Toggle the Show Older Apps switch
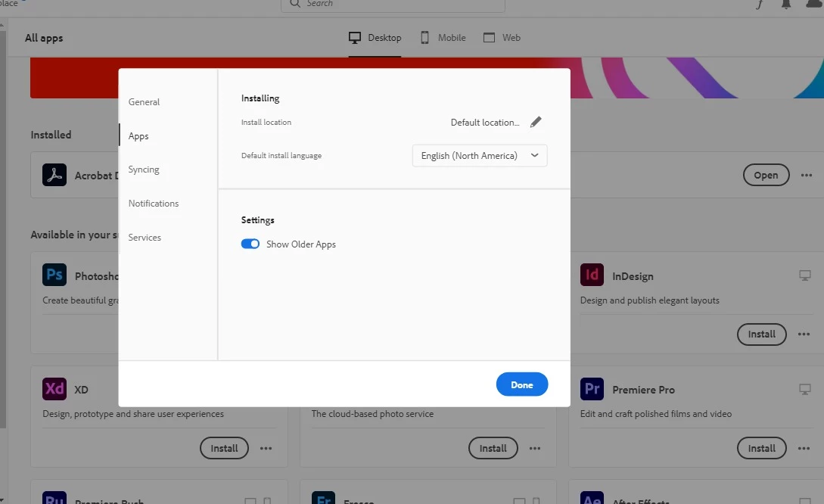824x504 pixels. 250,244
